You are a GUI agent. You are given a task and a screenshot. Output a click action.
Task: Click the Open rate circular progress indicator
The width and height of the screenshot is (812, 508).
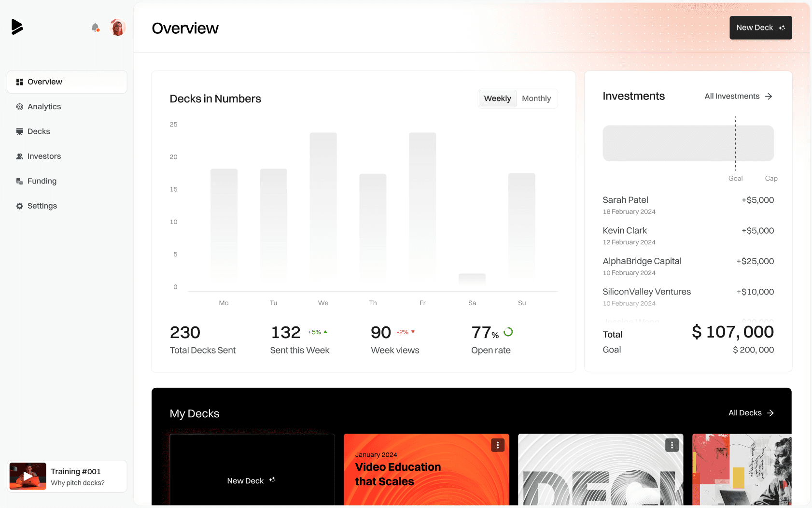pyautogui.click(x=508, y=332)
